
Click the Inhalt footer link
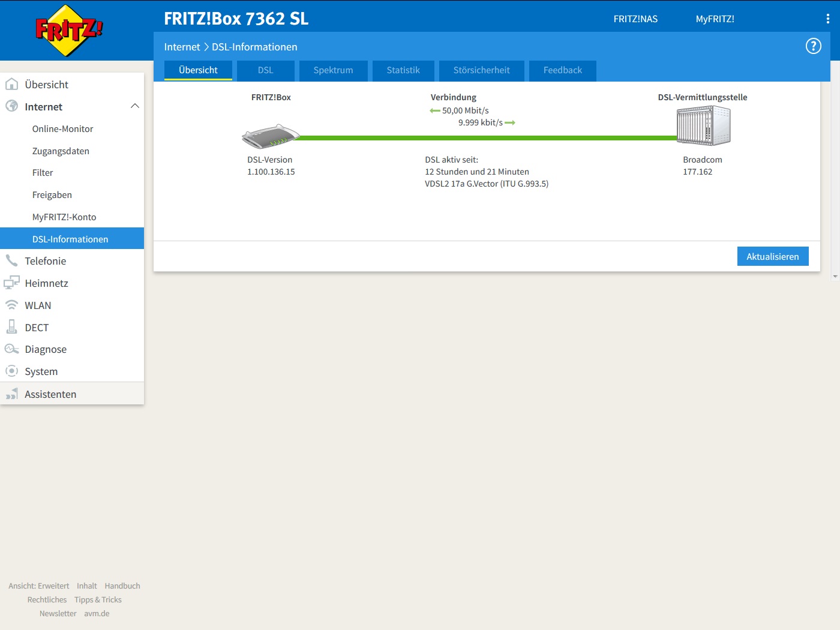point(86,586)
